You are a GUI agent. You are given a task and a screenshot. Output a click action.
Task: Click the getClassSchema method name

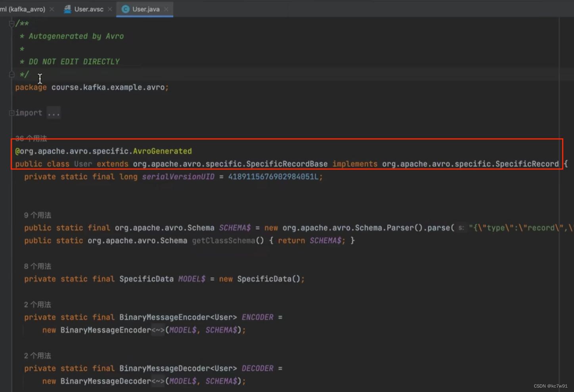[224, 241]
